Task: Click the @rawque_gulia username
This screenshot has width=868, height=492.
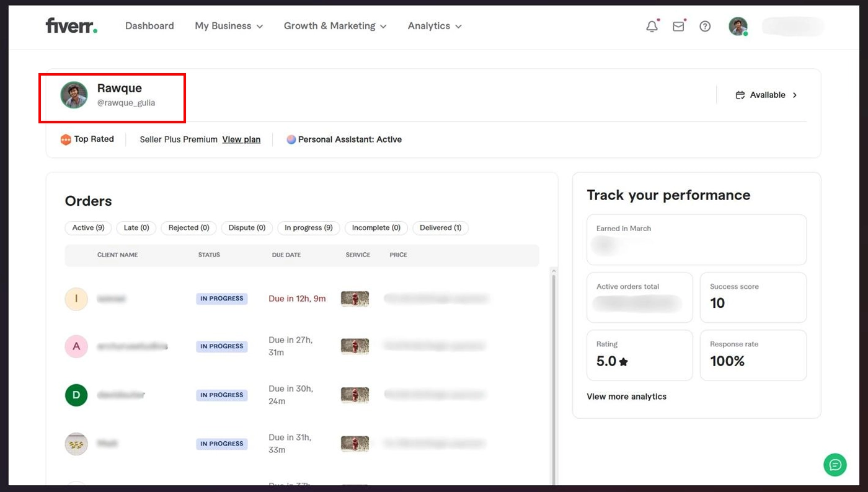Action: coord(126,103)
